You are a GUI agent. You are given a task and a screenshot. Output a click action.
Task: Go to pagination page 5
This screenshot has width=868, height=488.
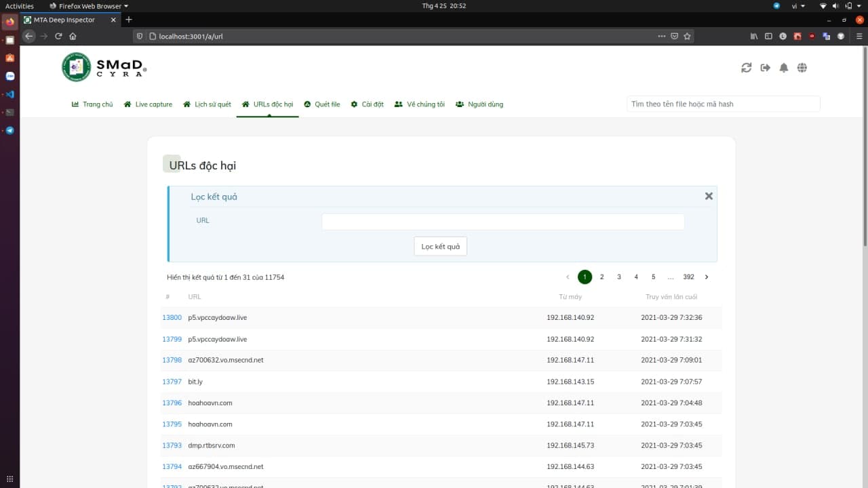(x=653, y=277)
